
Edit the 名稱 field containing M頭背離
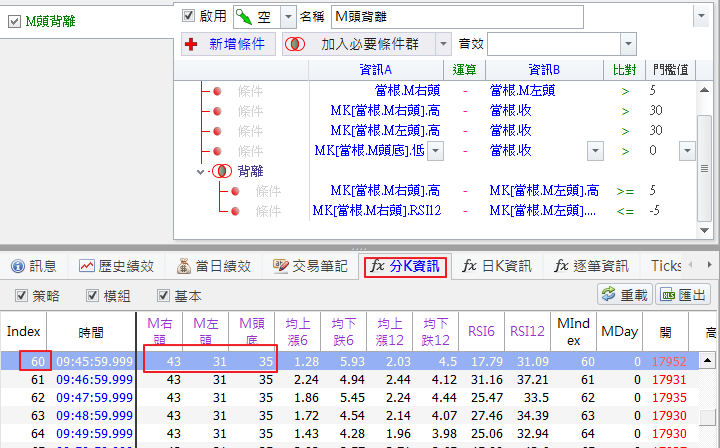click(457, 17)
